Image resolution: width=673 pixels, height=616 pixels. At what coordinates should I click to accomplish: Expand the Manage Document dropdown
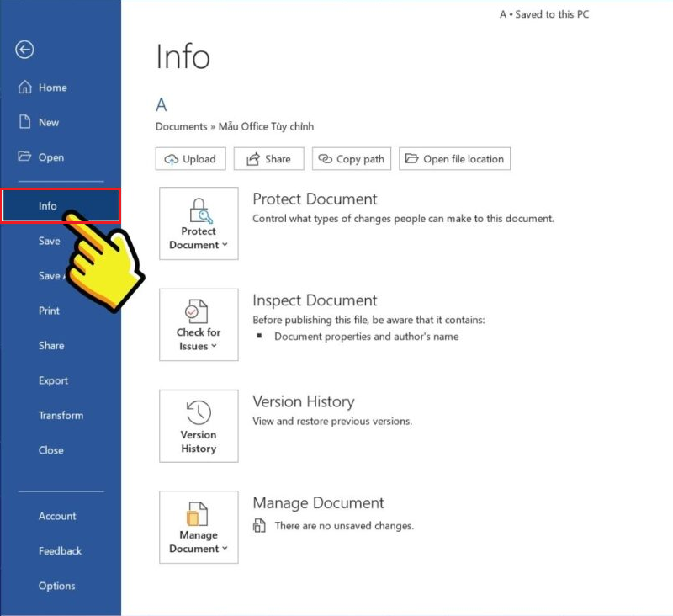[199, 528]
